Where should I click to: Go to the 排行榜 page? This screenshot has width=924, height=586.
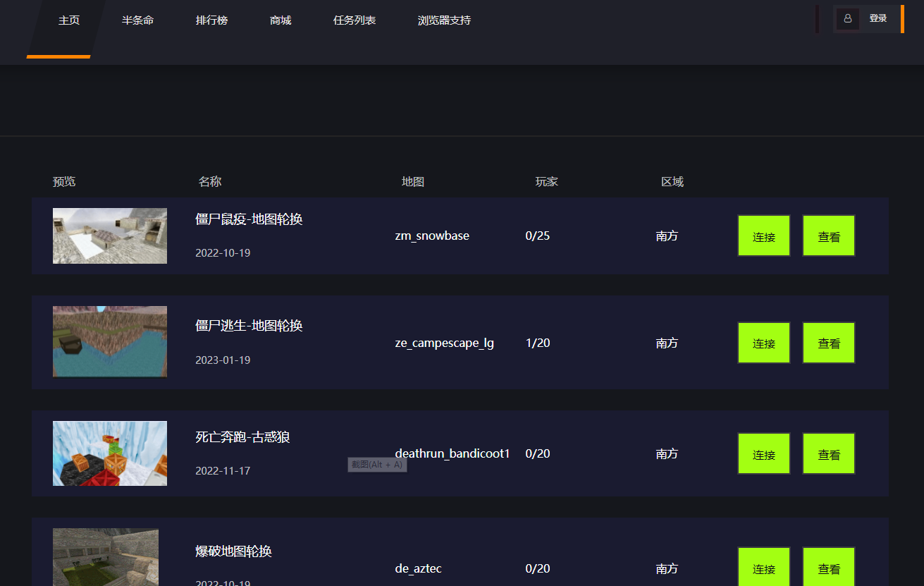(211, 20)
